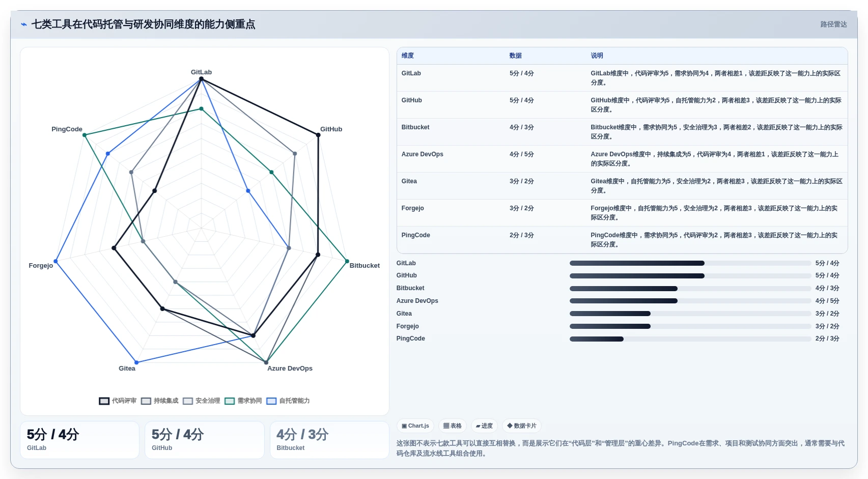Click the footer note paragraph about PingCode
868x479 pixels.
click(x=621, y=448)
